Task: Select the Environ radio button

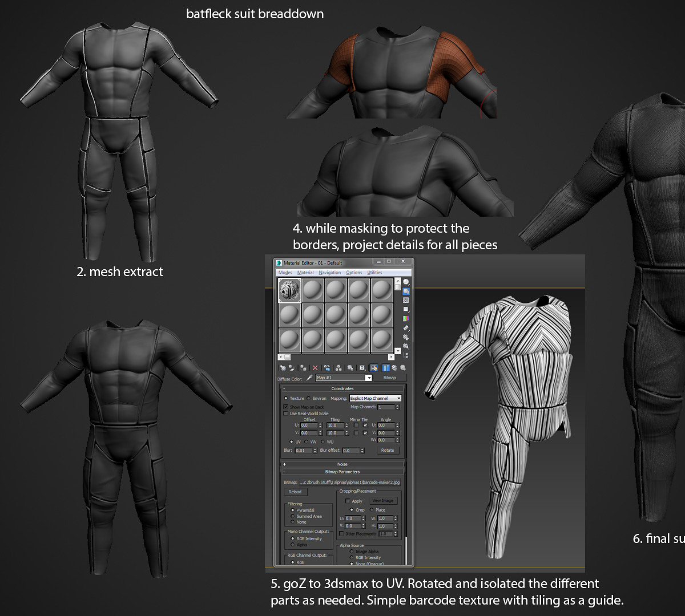Action: [x=309, y=398]
